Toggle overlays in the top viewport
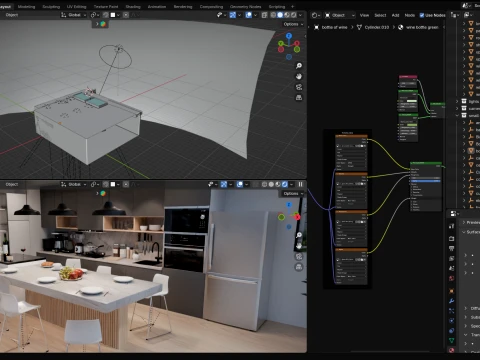480x360 pixels. (249, 15)
